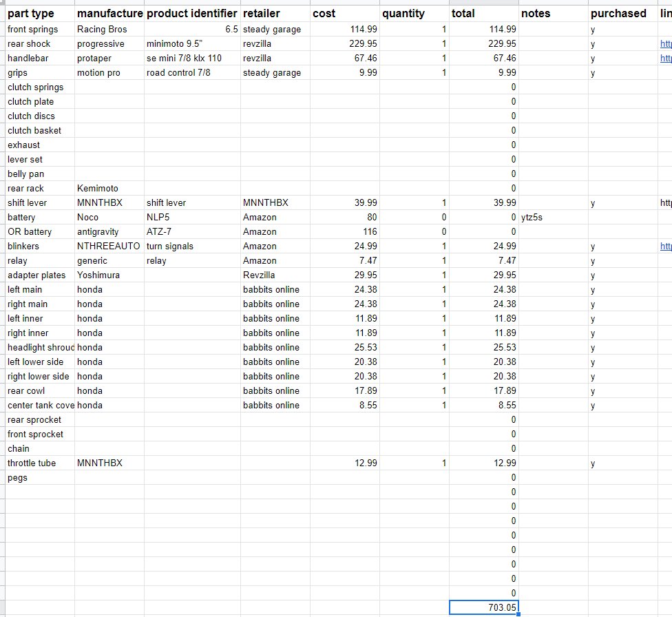Select the "front sprocket" cell
The height and width of the screenshot is (617, 672).
[x=40, y=435]
